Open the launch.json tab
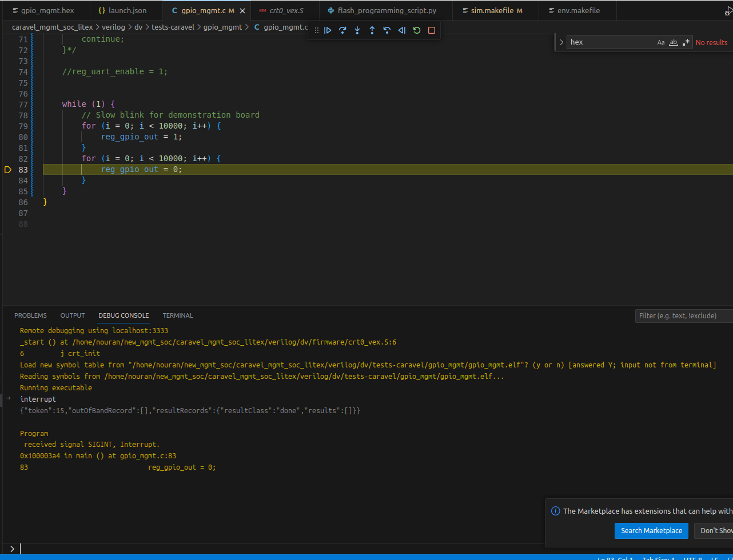The height and width of the screenshot is (560, 733). (x=127, y=11)
